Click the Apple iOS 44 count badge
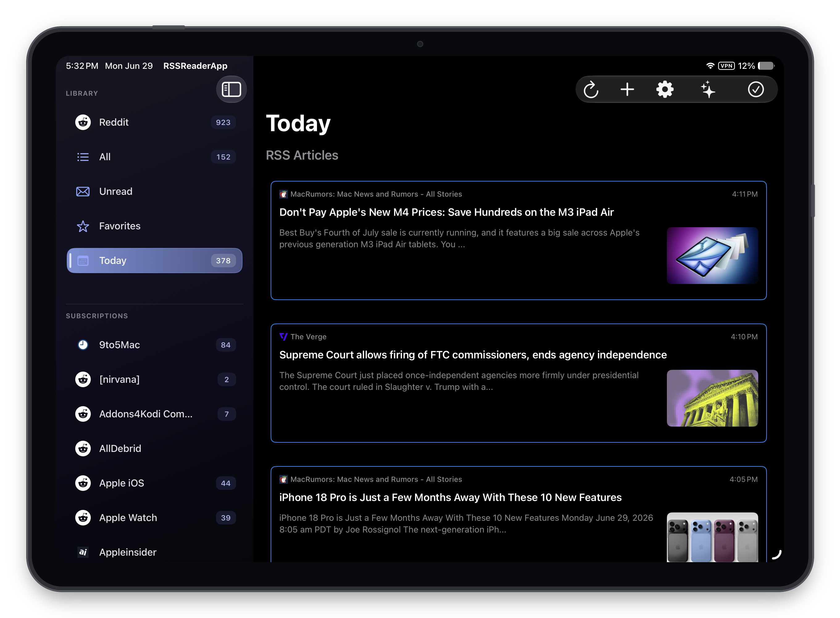The image size is (840, 618). (x=226, y=483)
